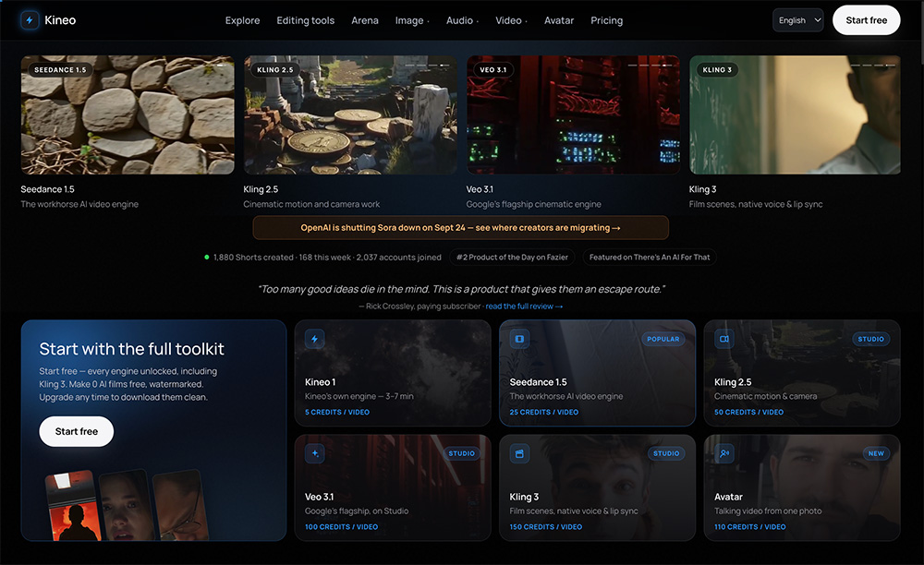
Task: Click the red silhouette phone preview image
Action: coord(73,506)
